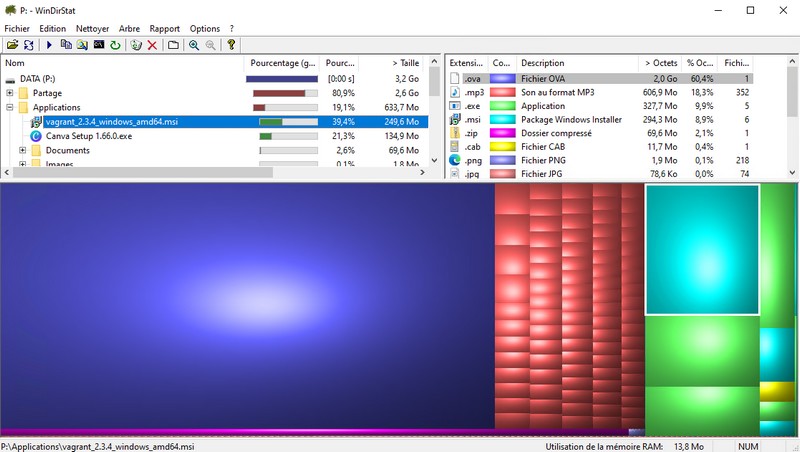Click the red X delete icon

[x=152, y=45]
